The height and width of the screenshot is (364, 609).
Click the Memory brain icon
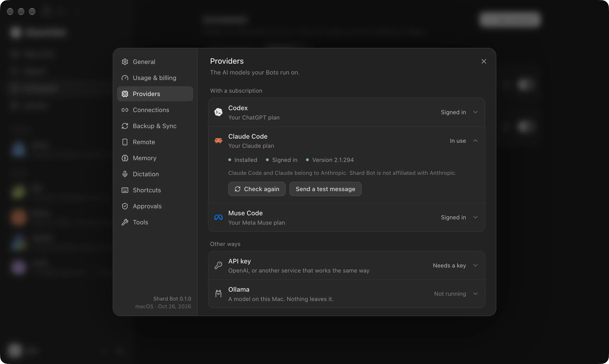coord(125,158)
